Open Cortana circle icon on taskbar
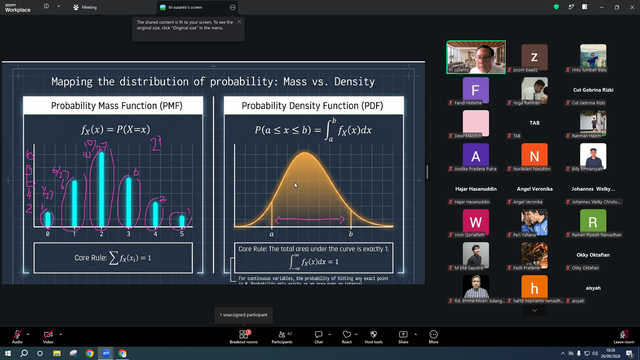Viewport: 640px width, 360px height. [x=40, y=353]
